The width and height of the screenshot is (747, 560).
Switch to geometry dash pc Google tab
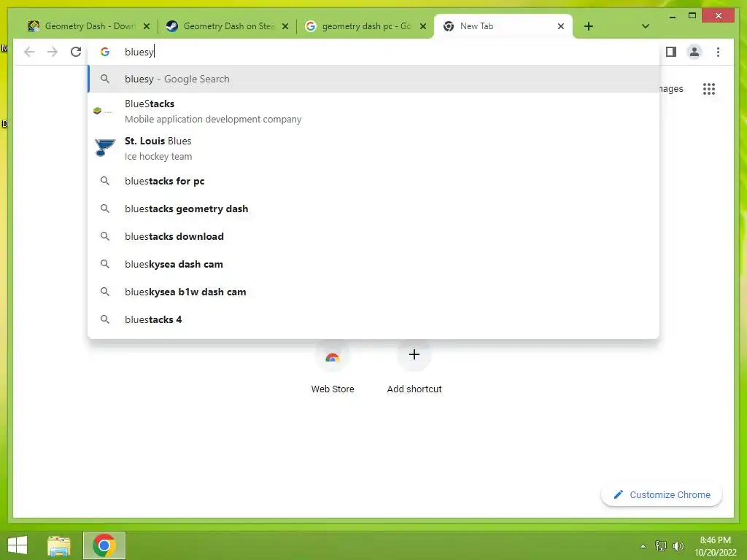point(365,26)
